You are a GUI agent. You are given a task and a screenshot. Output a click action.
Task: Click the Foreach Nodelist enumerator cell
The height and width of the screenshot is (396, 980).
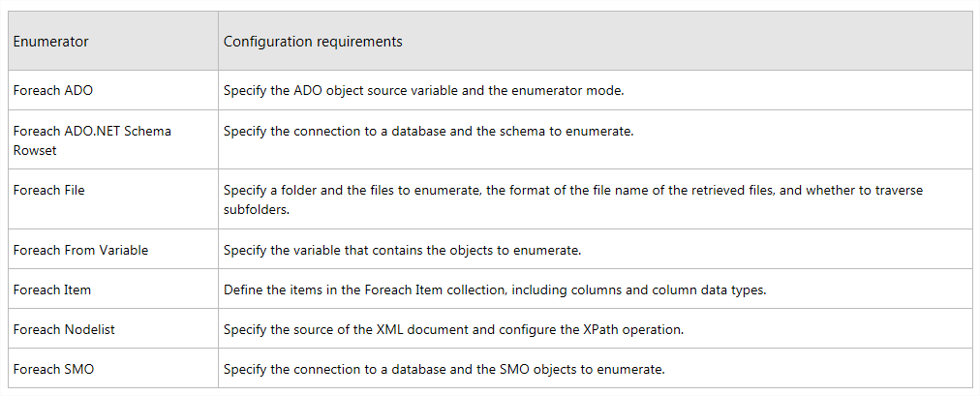(64, 329)
